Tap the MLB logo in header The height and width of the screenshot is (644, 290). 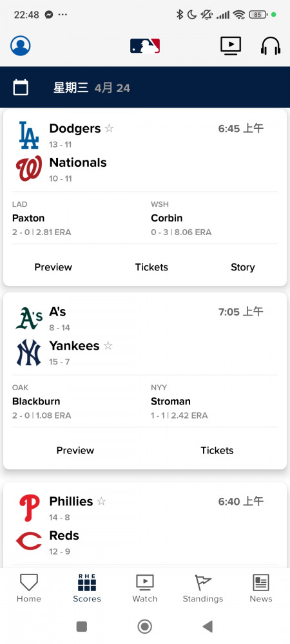(x=145, y=46)
